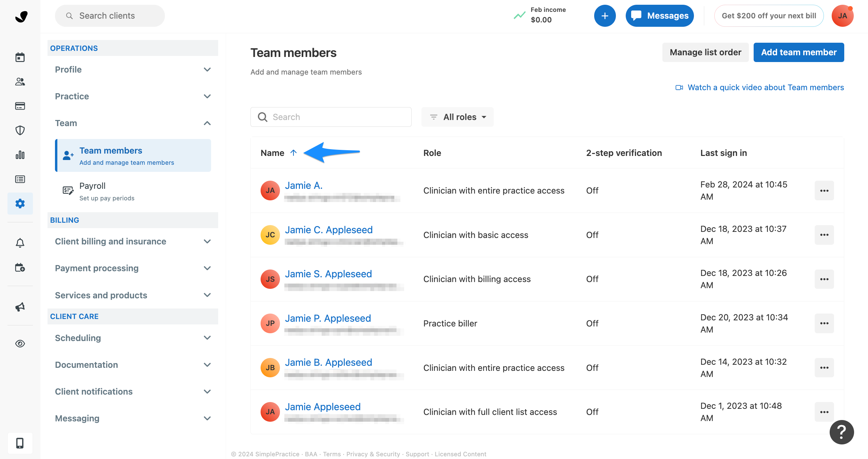Click the Last sign in column header
This screenshot has width=868, height=459.
point(724,153)
